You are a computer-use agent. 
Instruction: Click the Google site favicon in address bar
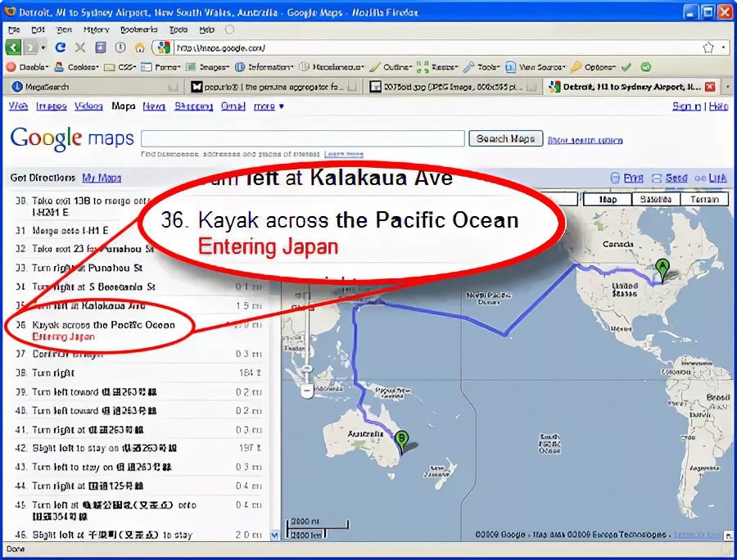164,47
